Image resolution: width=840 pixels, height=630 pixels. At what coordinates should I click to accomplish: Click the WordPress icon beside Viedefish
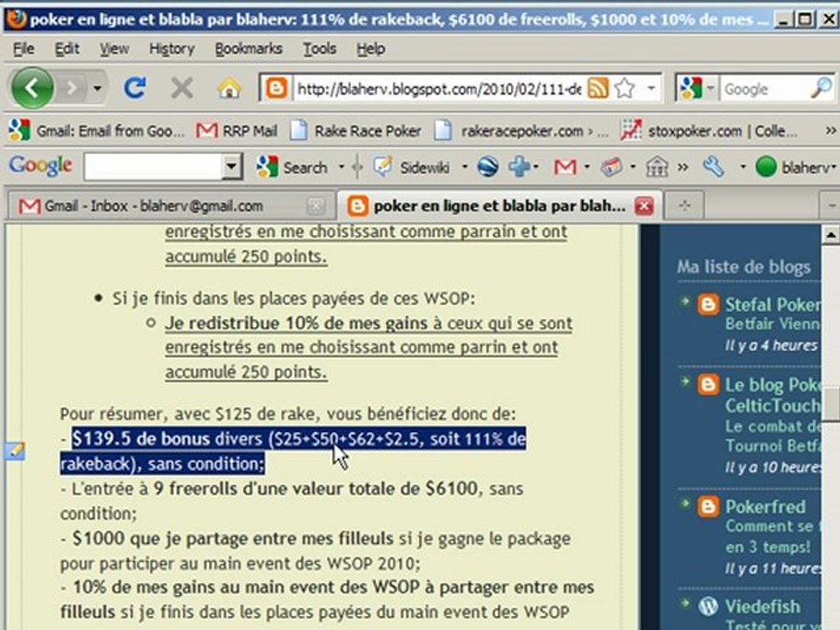click(x=708, y=606)
